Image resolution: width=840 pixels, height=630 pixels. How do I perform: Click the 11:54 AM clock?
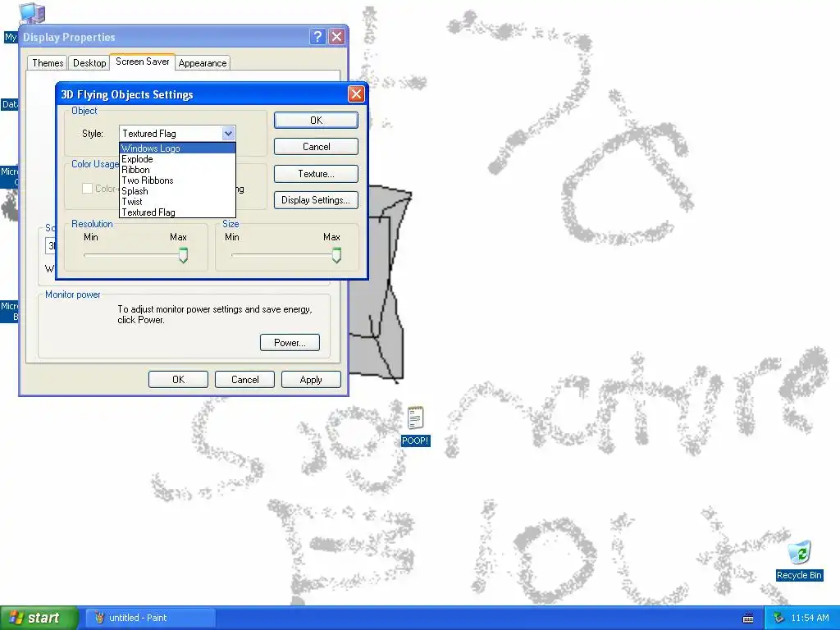810,619
